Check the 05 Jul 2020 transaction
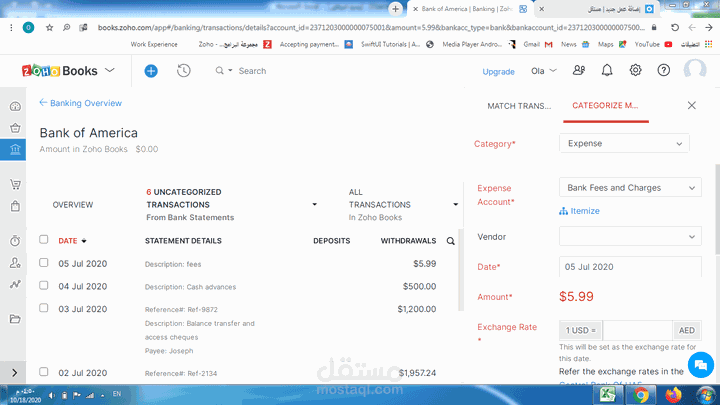 click(x=44, y=263)
